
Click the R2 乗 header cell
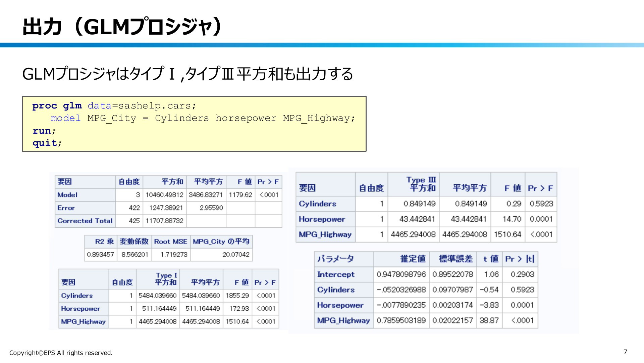[x=100, y=241]
